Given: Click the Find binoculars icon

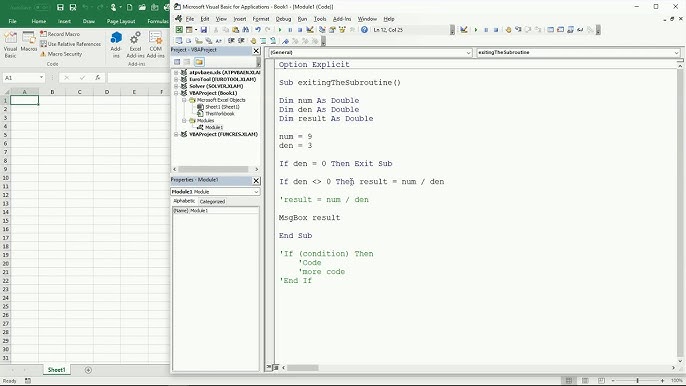Looking at the screenshot, I should point(245,30).
